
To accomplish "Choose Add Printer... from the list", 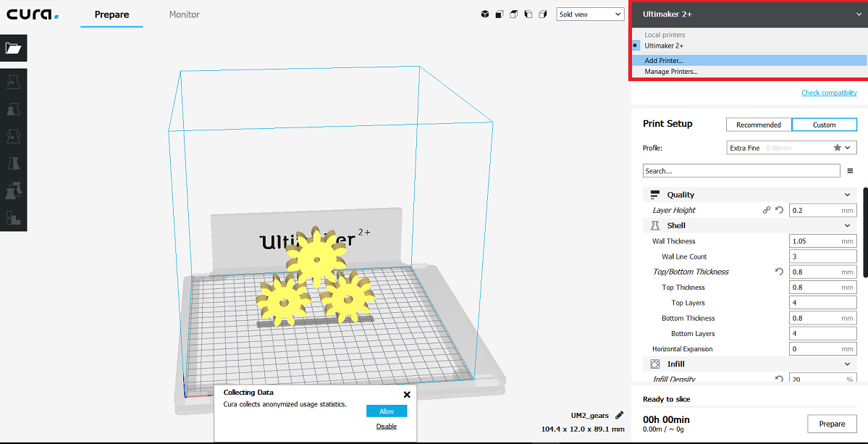I will (748, 61).
